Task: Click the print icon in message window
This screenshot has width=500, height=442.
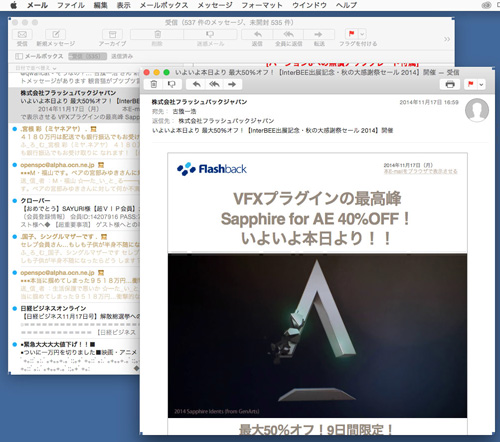Action: coord(450,84)
